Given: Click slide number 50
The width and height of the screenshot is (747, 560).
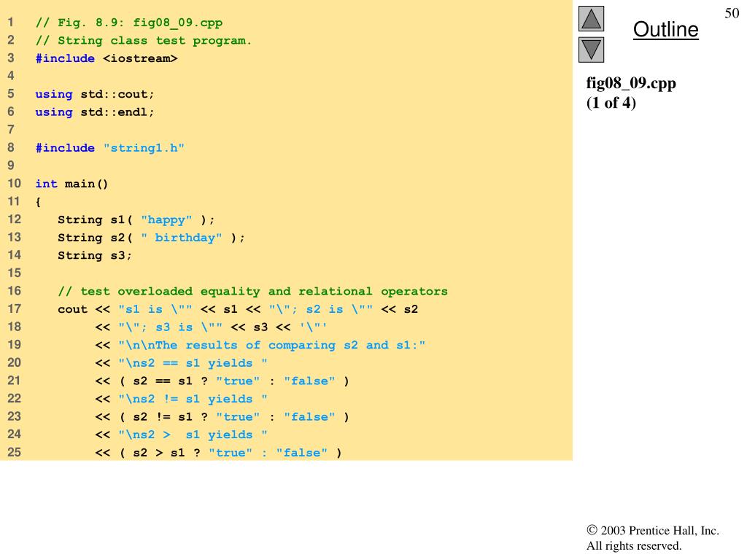Looking at the screenshot, I should [x=732, y=13].
